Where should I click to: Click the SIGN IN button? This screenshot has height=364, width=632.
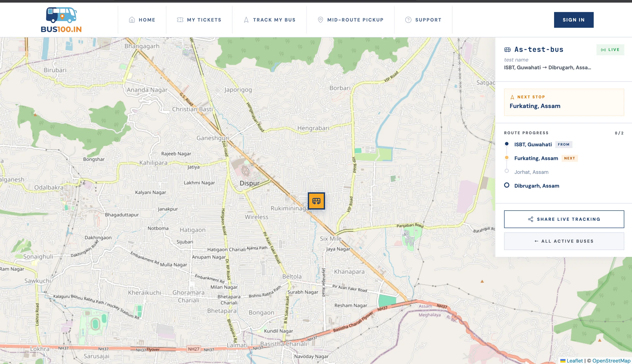click(x=574, y=20)
